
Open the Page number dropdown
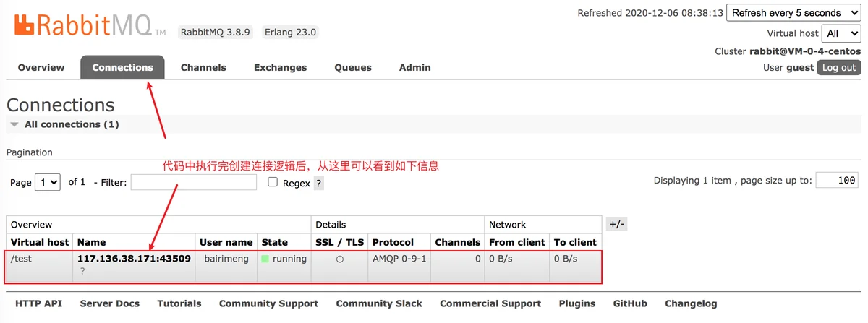point(49,183)
